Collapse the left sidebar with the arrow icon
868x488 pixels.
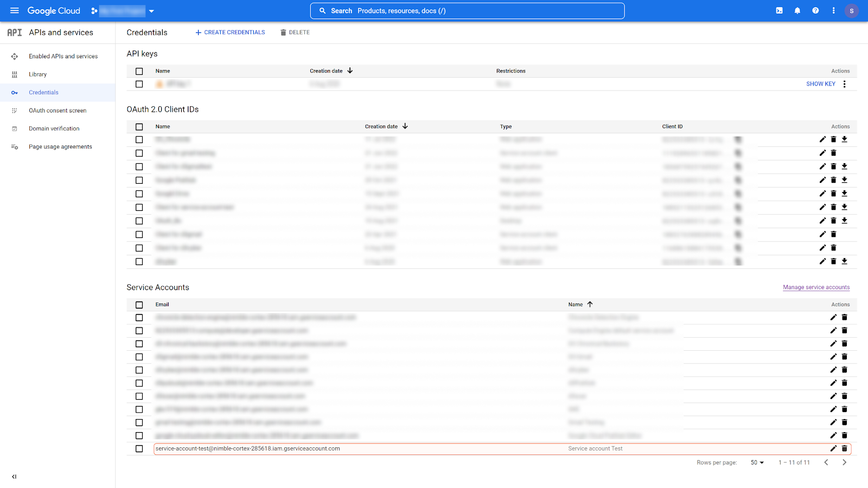click(14, 477)
